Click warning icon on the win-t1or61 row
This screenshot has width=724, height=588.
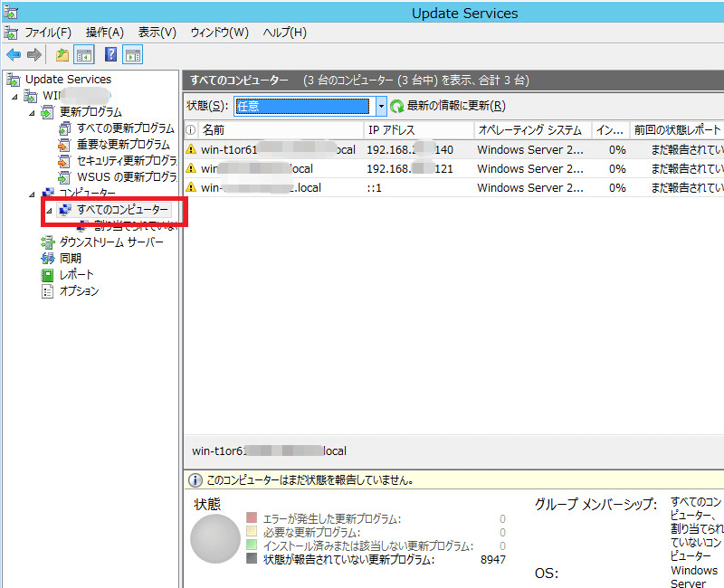point(191,149)
